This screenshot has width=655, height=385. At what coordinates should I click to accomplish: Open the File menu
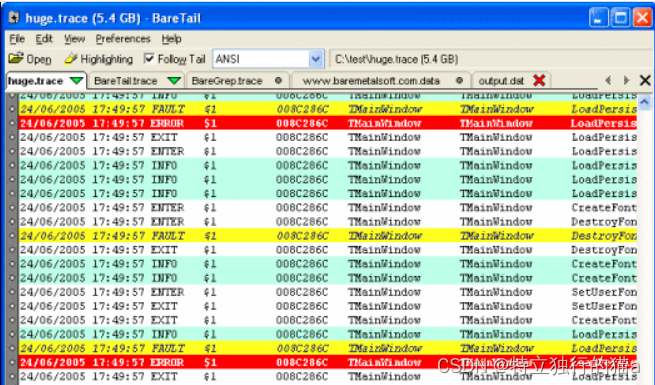pos(17,39)
